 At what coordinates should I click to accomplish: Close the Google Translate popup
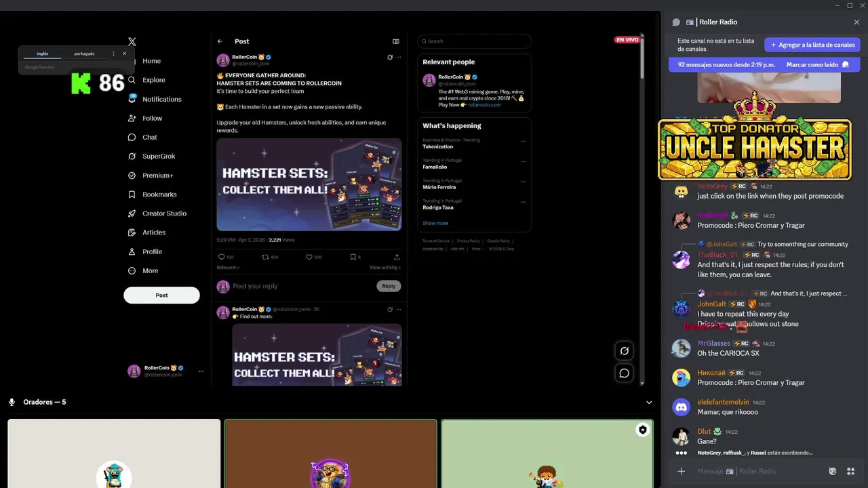124,54
